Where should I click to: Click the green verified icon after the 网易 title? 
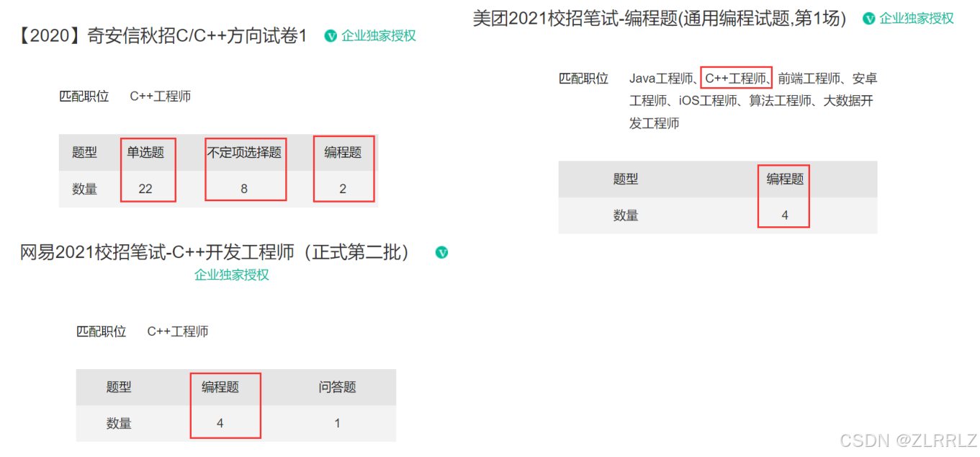[441, 252]
